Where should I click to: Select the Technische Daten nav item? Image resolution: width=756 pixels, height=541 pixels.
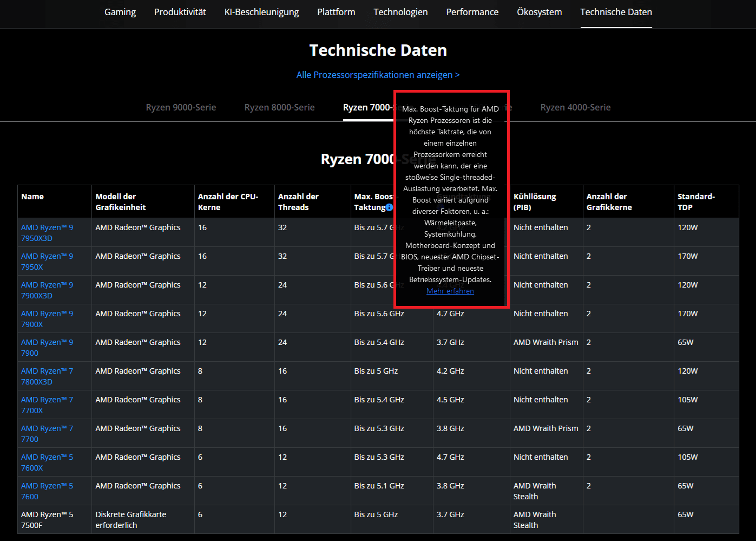click(x=616, y=12)
